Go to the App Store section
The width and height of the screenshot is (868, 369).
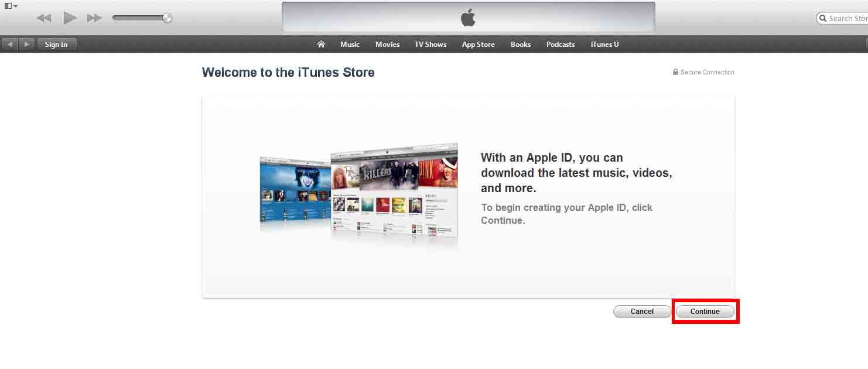[478, 45]
